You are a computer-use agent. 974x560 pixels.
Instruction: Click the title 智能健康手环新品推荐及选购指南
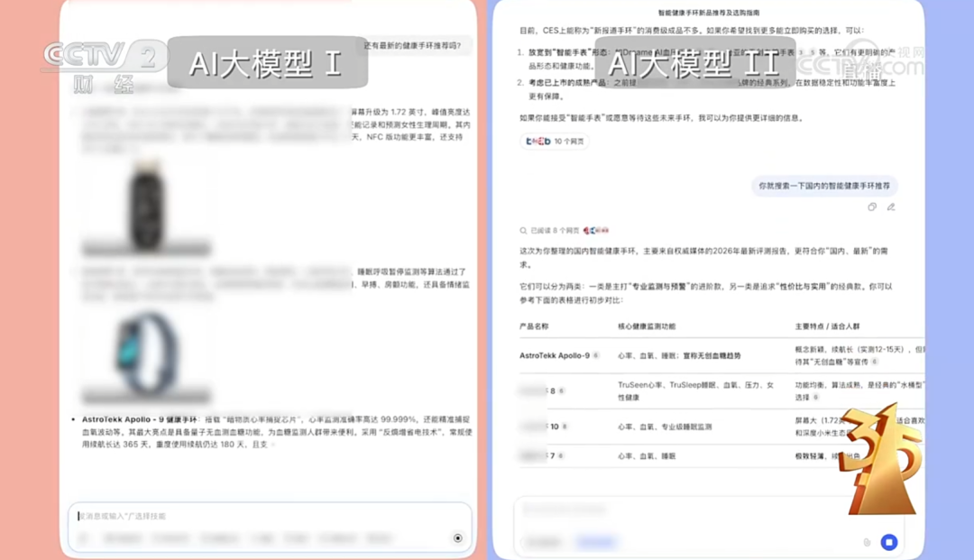(708, 12)
